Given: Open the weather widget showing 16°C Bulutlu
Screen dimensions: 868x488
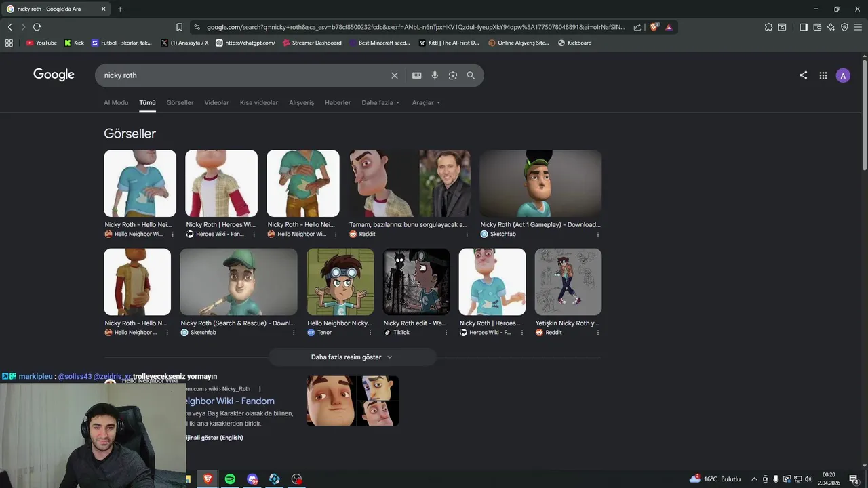Looking at the screenshot, I should 715,479.
